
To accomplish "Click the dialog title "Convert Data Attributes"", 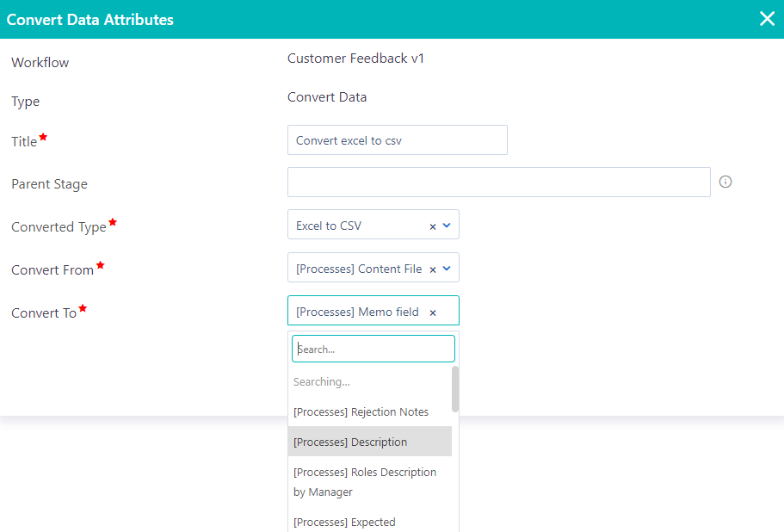I will pyautogui.click(x=90, y=18).
